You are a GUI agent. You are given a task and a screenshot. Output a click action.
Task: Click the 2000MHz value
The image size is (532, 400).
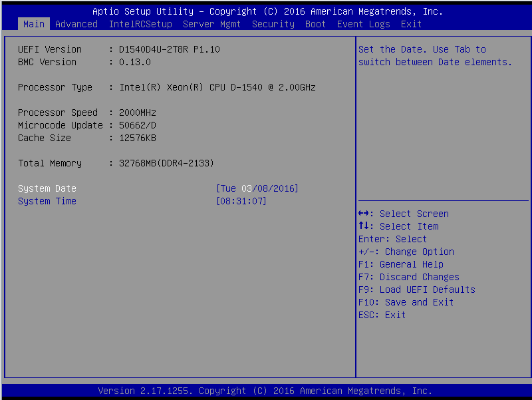(138, 112)
